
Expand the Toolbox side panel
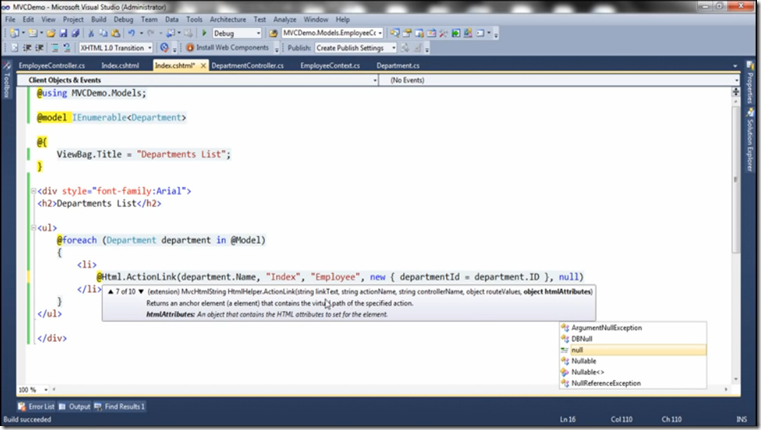[x=7, y=80]
